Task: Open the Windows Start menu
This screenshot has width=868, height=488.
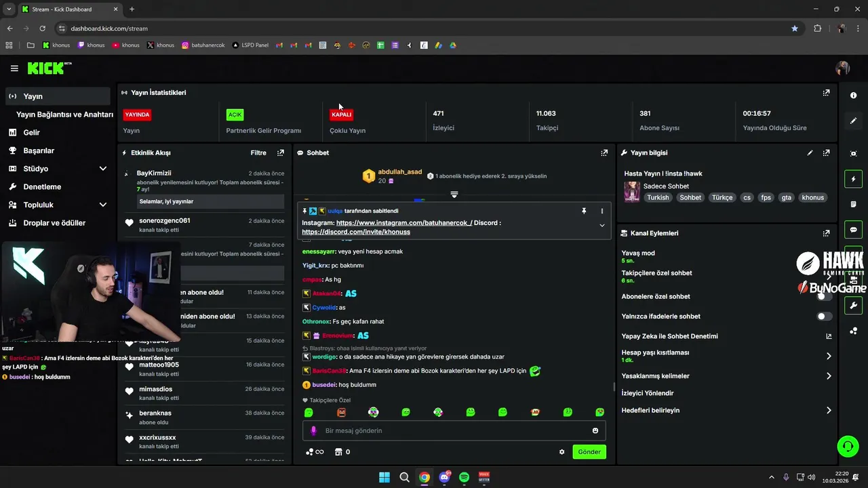Action: click(x=384, y=477)
